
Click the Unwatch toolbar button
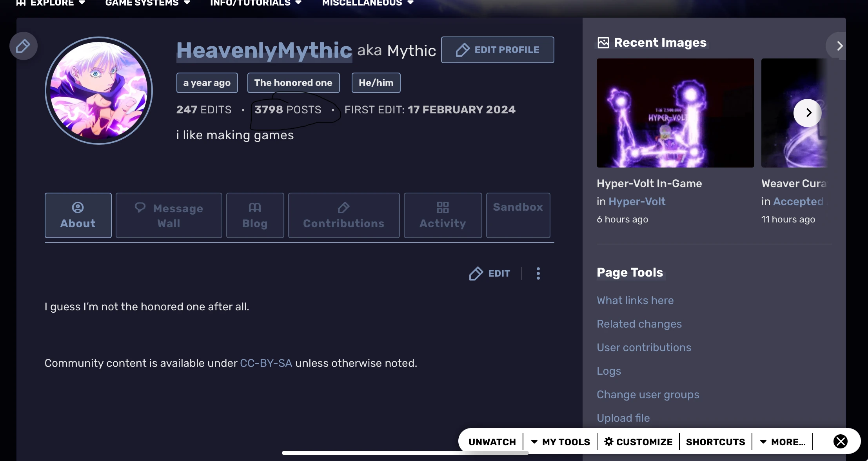pyautogui.click(x=492, y=442)
